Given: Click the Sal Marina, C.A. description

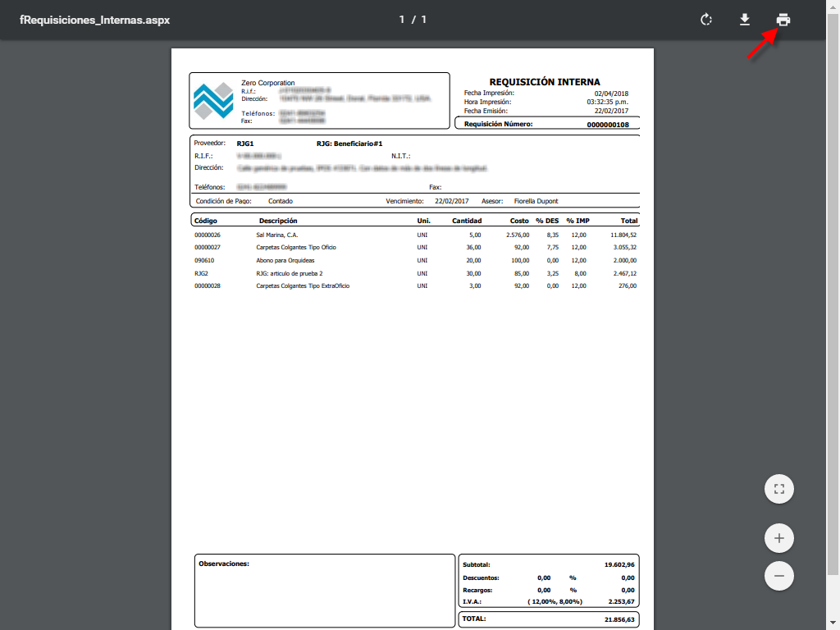Looking at the screenshot, I should click(276, 235).
